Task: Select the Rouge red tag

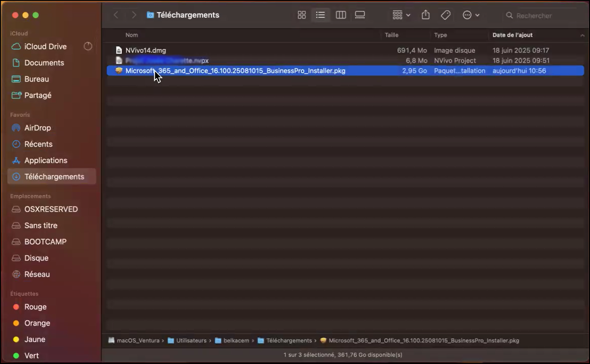Action: [35, 307]
